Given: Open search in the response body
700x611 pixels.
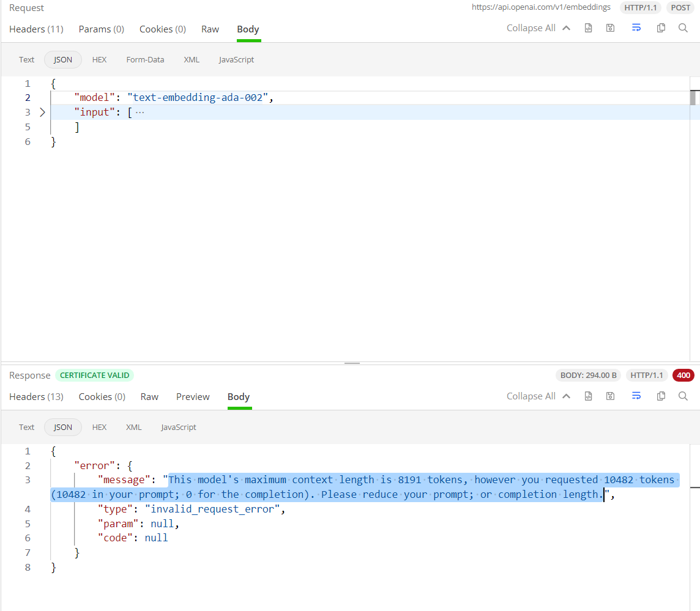Looking at the screenshot, I should (x=683, y=396).
